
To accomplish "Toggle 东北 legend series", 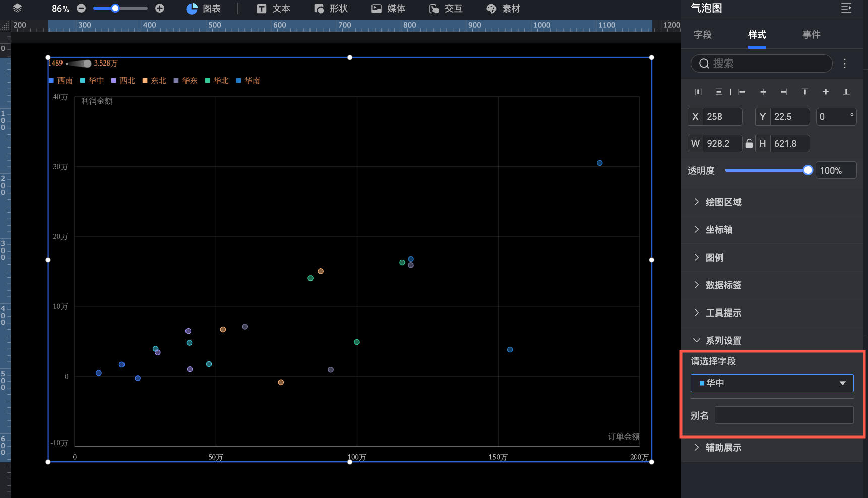I will click(154, 81).
